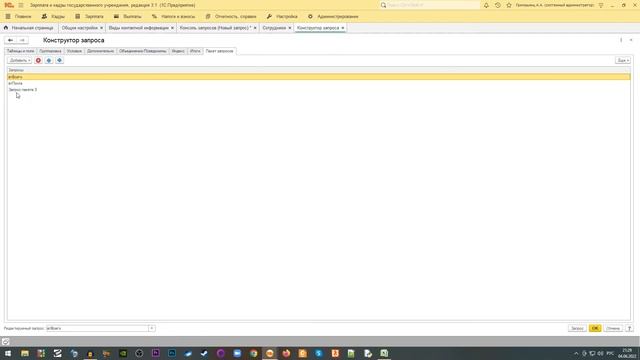Click the global search input field
The image size is (640, 360).
click(x=433, y=5)
